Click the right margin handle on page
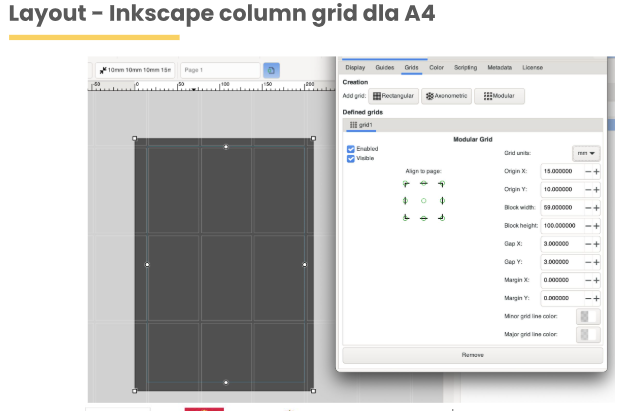 click(x=305, y=265)
